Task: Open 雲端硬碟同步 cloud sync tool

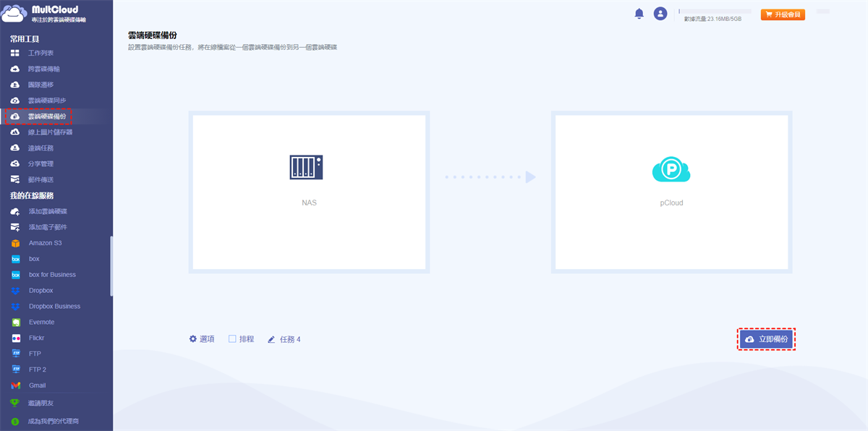Action: click(47, 101)
